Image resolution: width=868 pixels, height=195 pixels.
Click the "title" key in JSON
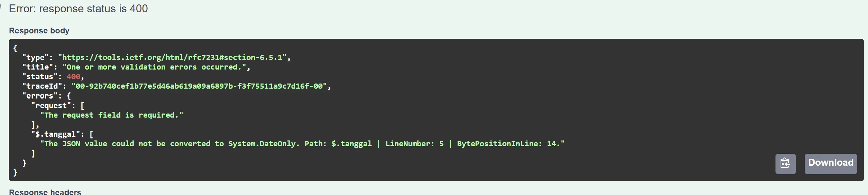[38, 67]
